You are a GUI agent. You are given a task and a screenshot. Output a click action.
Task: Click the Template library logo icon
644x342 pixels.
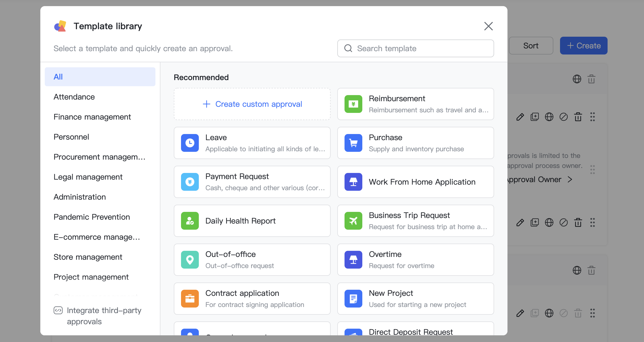point(60,26)
